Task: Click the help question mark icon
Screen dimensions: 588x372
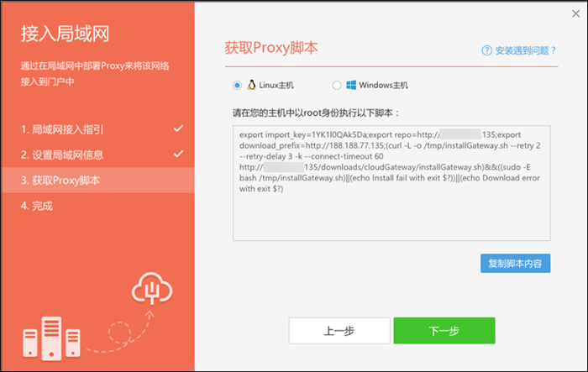Action: (x=486, y=50)
